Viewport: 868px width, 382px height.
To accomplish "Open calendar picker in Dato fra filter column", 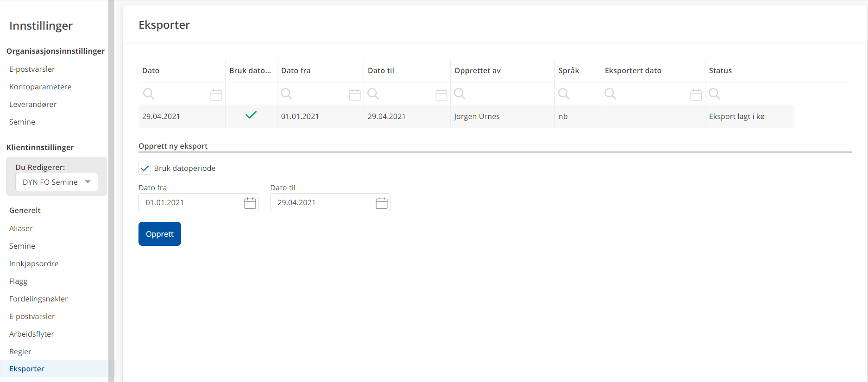I will pos(354,94).
